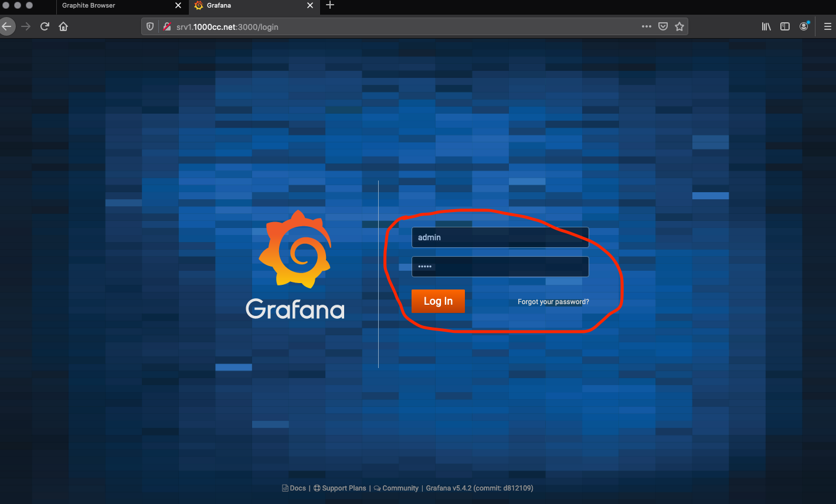Go to the browser home page
Image resolution: width=836 pixels, height=504 pixels.
(63, 26)
